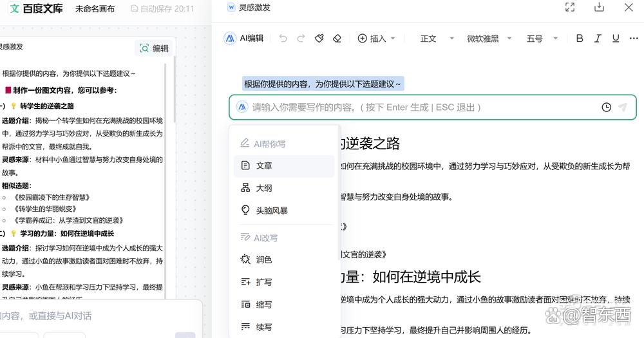Click the 自动保存 20:11 status text
644x338 pixels.
pyautogui.click(x=167, y=8)
